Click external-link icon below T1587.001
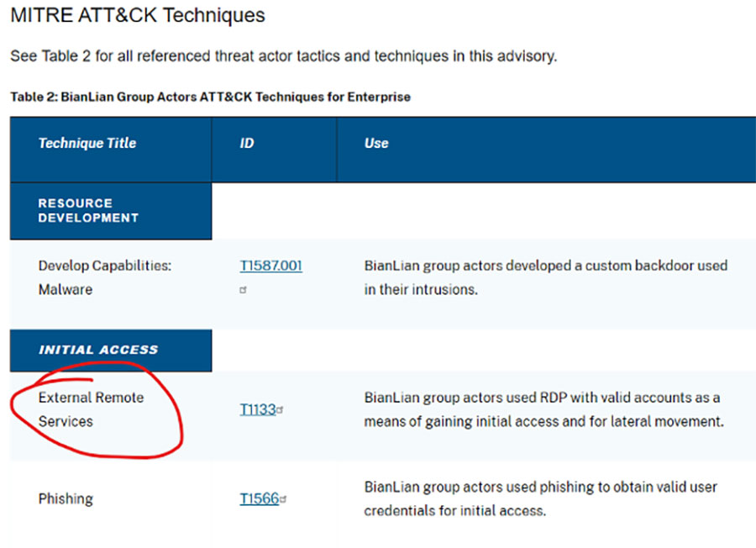Image resolution: width=756 pixels, height=548 pixels. pos(243,290)
